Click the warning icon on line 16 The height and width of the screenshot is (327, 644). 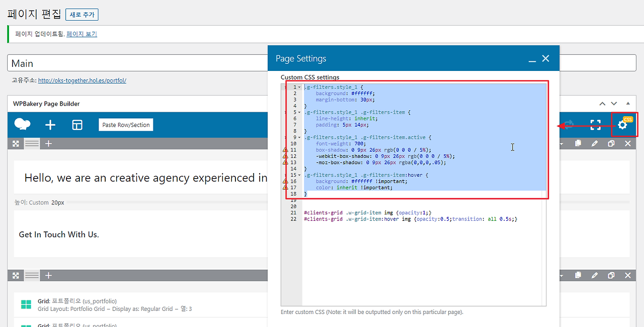(285, 181)
